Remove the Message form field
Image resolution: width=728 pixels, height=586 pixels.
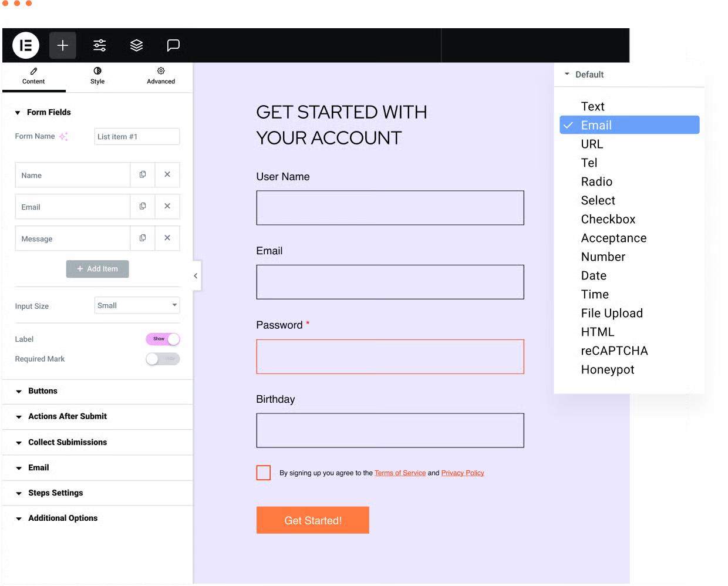coord(167,238)
